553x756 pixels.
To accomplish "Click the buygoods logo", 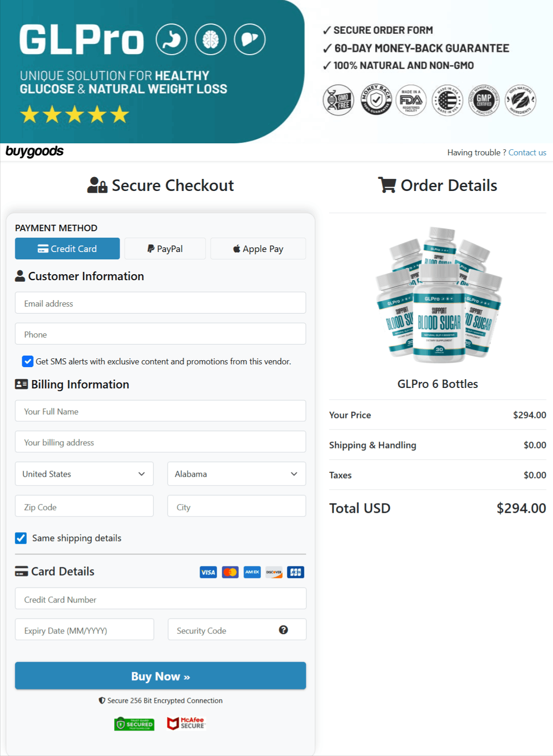I will (x=34, y=151).
